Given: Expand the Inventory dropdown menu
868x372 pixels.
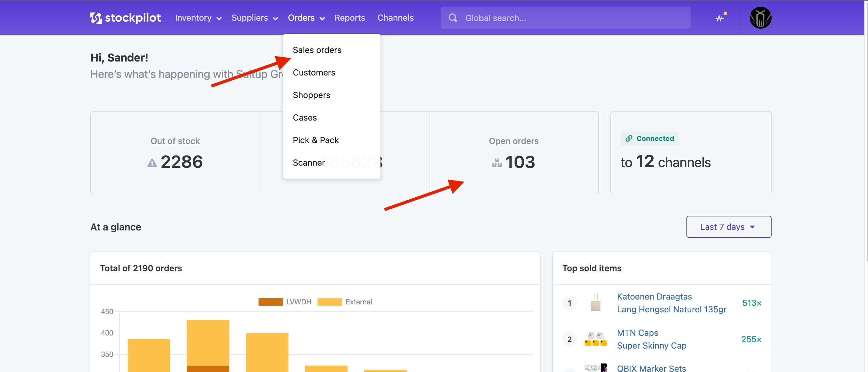Looking at the screenshot, I should (x=198, y=18).
